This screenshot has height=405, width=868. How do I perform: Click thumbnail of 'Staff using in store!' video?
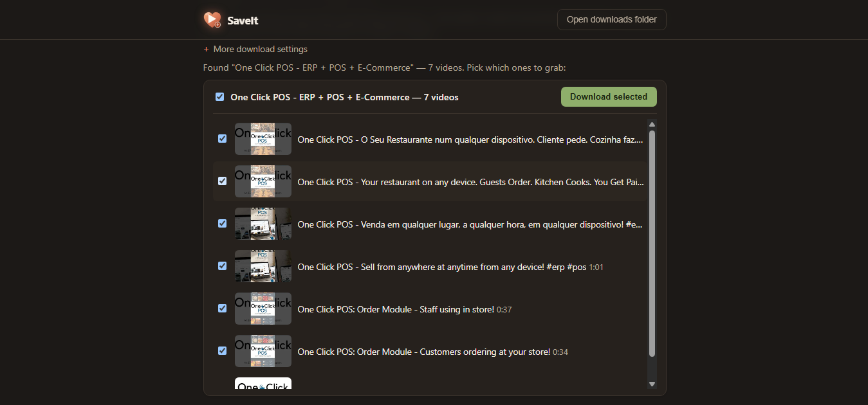[x=263, y=309]
